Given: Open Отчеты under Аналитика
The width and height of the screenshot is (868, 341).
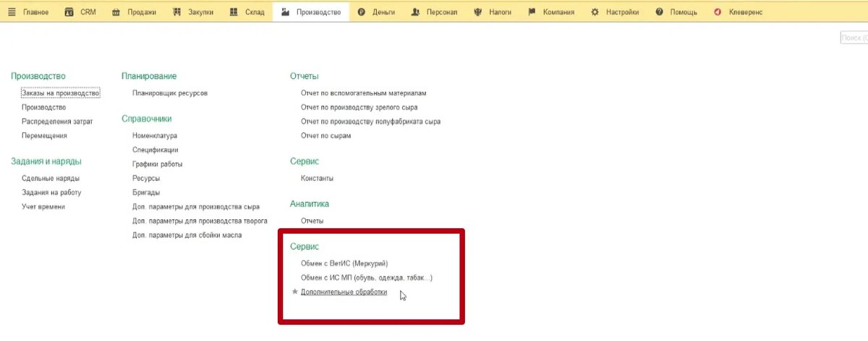Looking at the screenshot, I should pyautogui.click(x=312, y=221).
